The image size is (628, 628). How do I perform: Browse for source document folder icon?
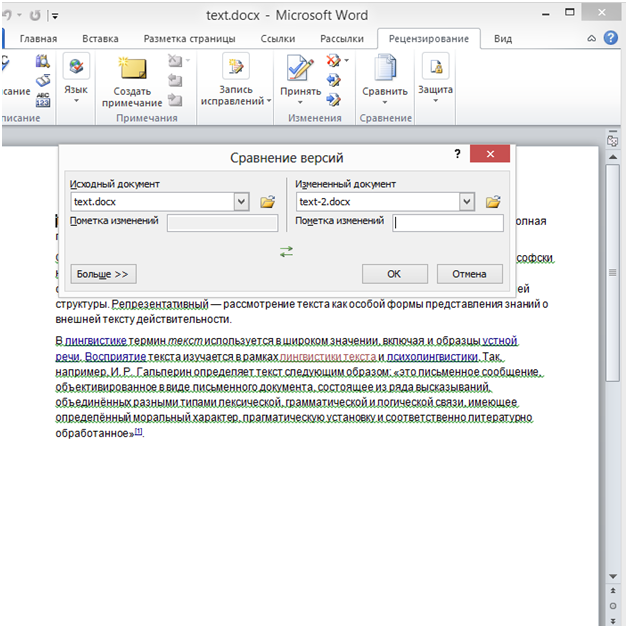coord(268,202)
